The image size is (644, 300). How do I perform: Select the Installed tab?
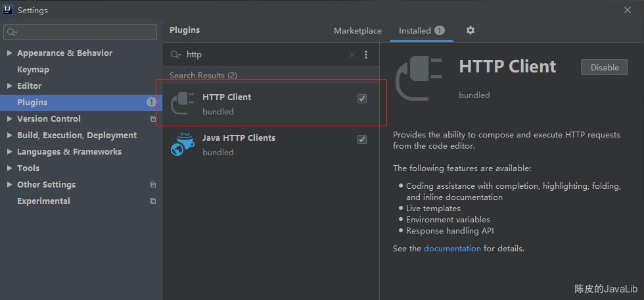coord(415,31)
